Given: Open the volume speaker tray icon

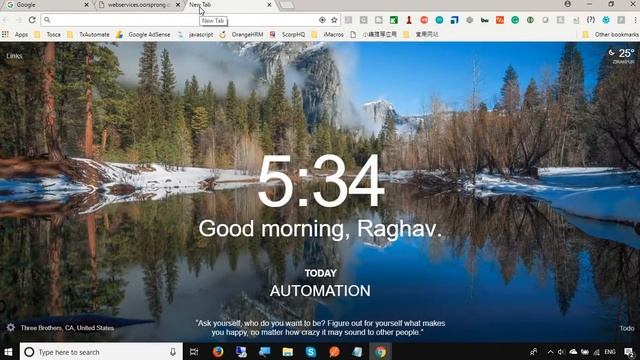Looking at the screenshot, I should [561, 352].
